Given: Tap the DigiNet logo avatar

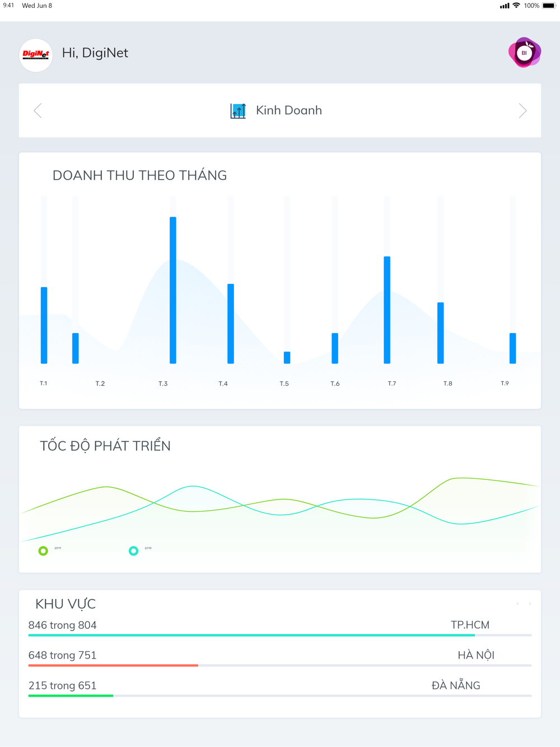Looking at the screenshot, I should [36, 55].
